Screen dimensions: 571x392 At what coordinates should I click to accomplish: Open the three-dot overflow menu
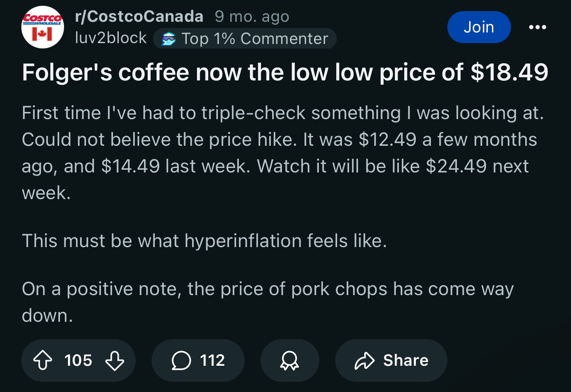[x=538, y=27]
